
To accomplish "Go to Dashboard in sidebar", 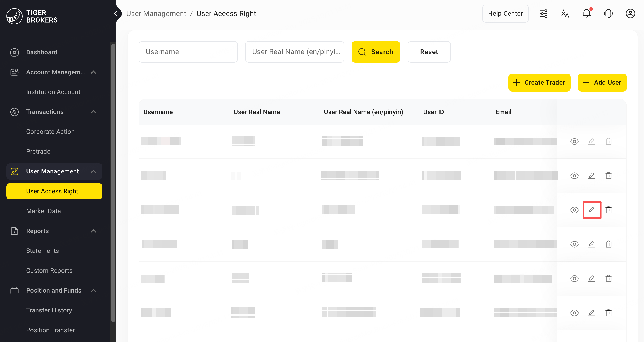I will pos(42,52).
